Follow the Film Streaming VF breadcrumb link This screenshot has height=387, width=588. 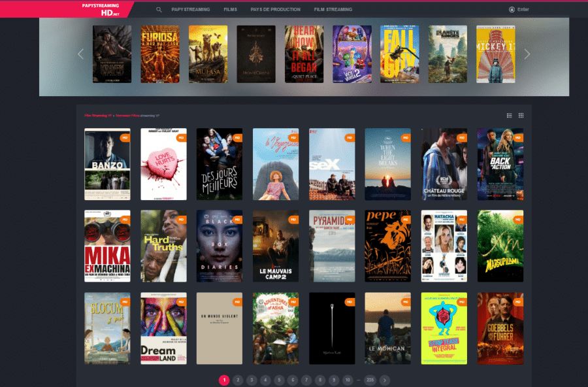tap(98, 116)
